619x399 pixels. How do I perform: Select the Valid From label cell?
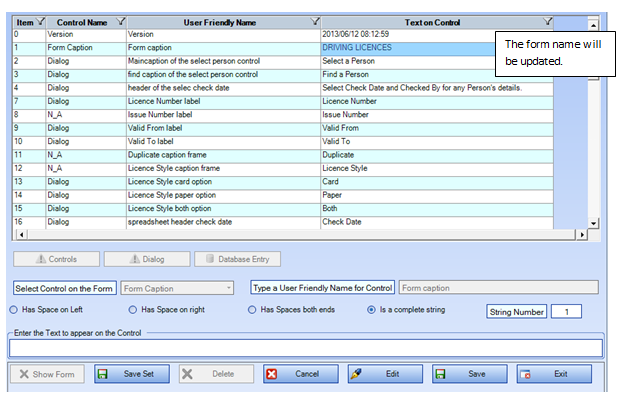coord(223,128)
